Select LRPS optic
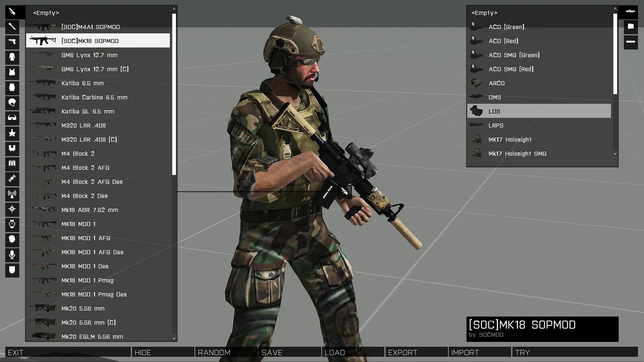 (539, 125)
